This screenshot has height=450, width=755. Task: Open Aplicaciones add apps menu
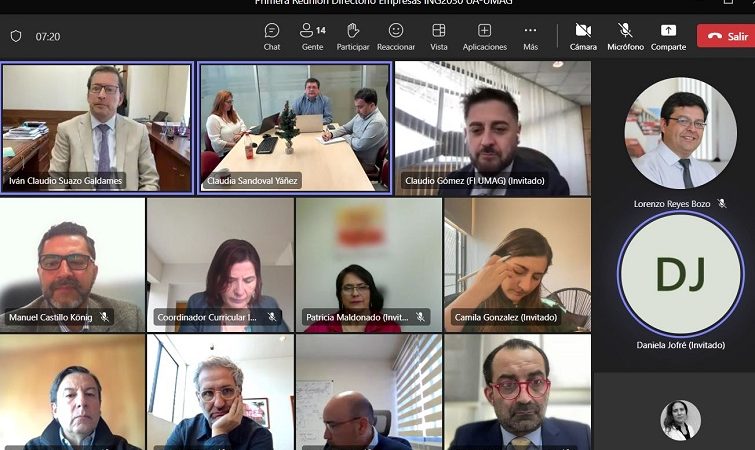click(x=484, y=37)
